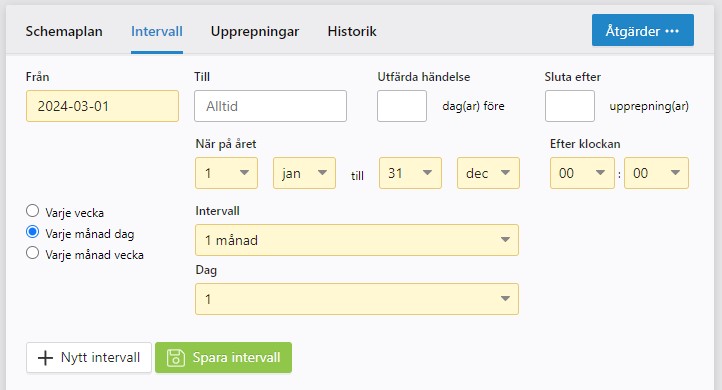Expand the Dag dropdown
The image size is (722, 390).
pyautogui.click(x=357, y=299)
